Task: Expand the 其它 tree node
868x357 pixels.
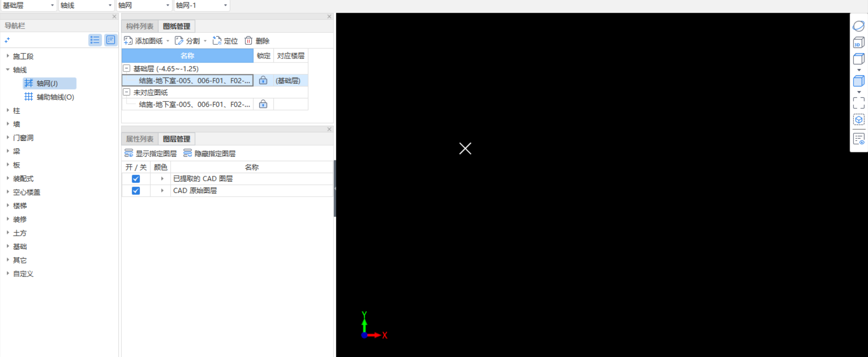Action: (8, 260)
